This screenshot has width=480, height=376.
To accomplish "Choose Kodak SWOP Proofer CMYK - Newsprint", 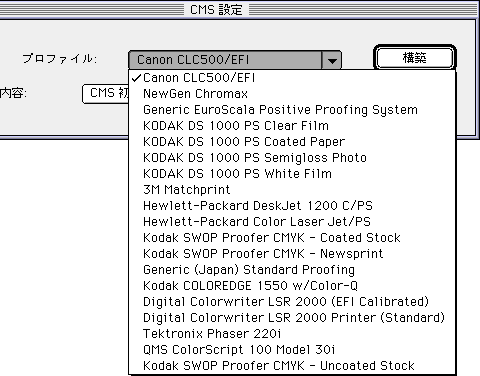I will coord(292,254).
